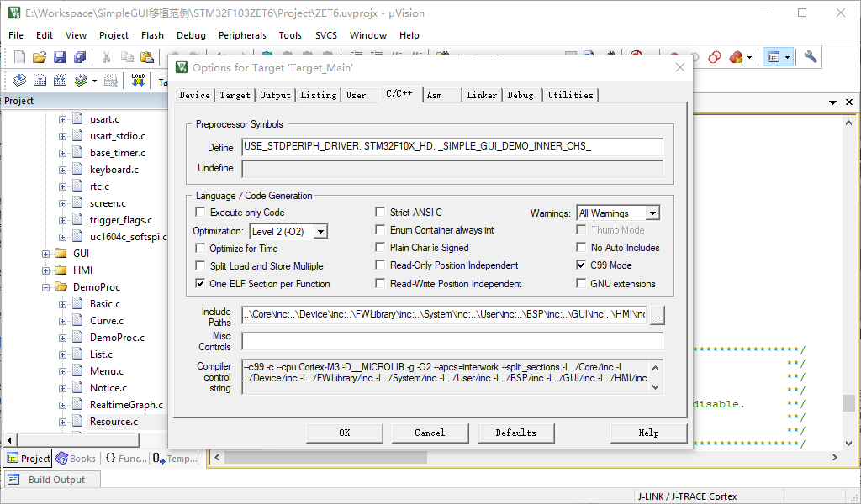This screenshot has width=861, height=504.
Task: Enable Strict ANSI C option
Action: (380, 212)
